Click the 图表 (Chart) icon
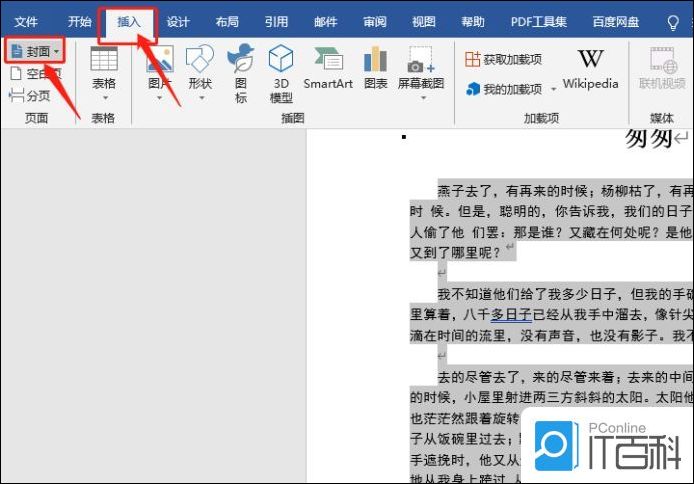This screenshot has height=484, width=694. click(375, 59)
